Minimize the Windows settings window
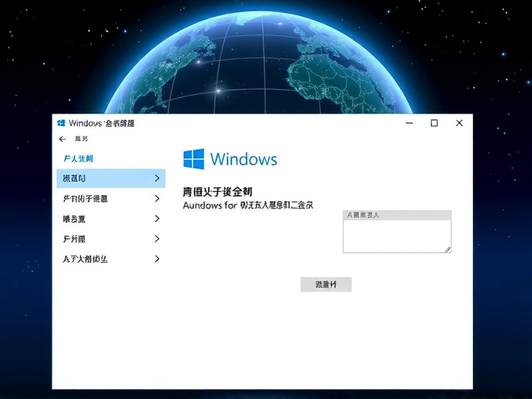 click(409, 124)
